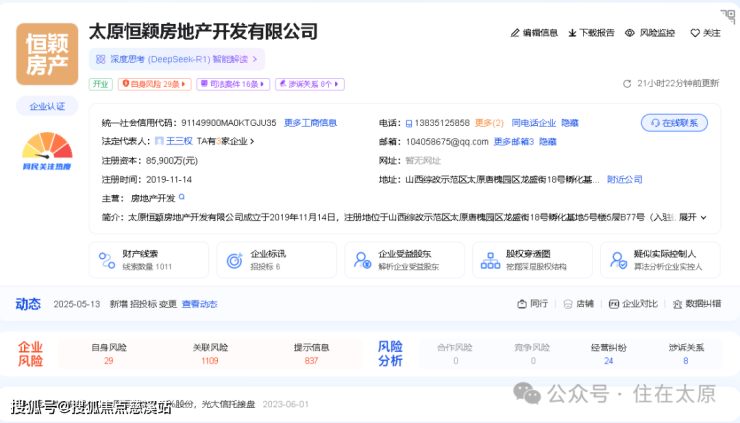Toggle 风险监控 eye icon
The image size is (740, 423).
630,33
